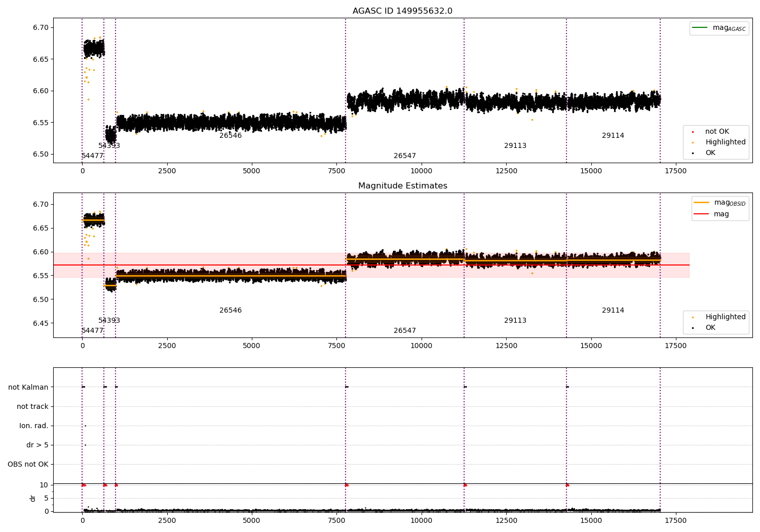
Task: Select the mag AGASC entry in the top legend
Action: tap(719, 28)
